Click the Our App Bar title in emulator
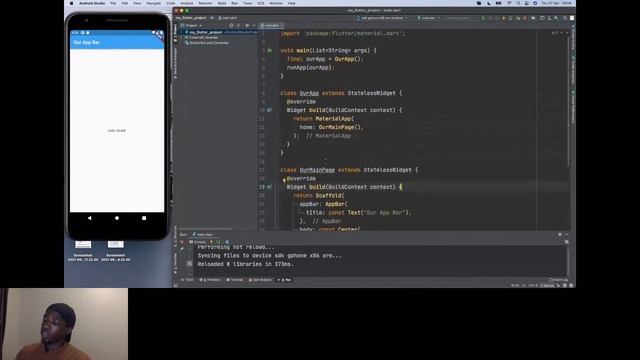The width and height of the screenshot is (640, 360). click(x=87, y=42)
